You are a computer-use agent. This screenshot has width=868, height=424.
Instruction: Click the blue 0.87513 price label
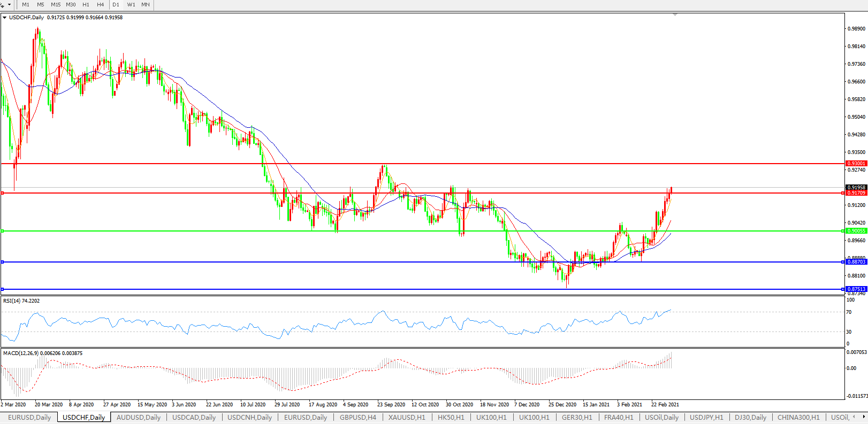[856, 289]
